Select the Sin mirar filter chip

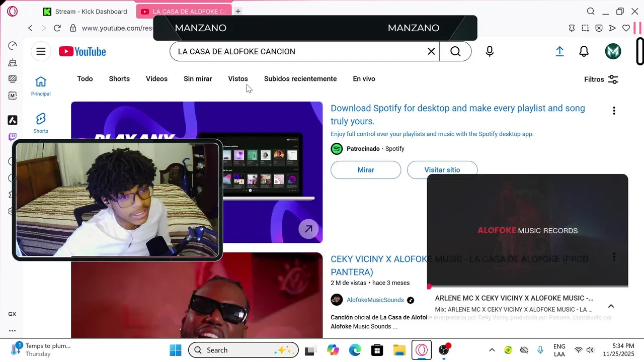point(198,79)
